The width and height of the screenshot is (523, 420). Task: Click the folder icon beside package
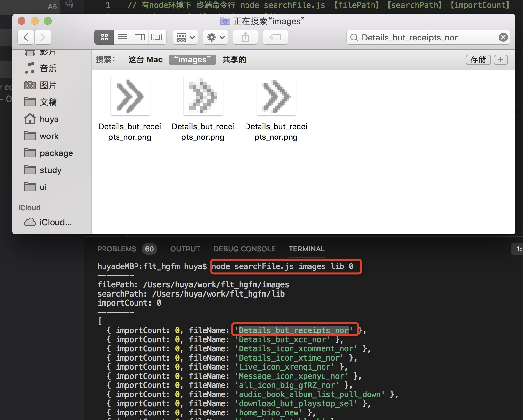(x=30, y=153)
